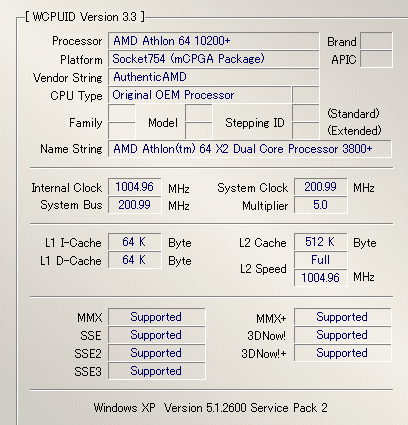This screenshot has height=425, width=408.
Task: Click the Brand label
Action: coord(342,42)
